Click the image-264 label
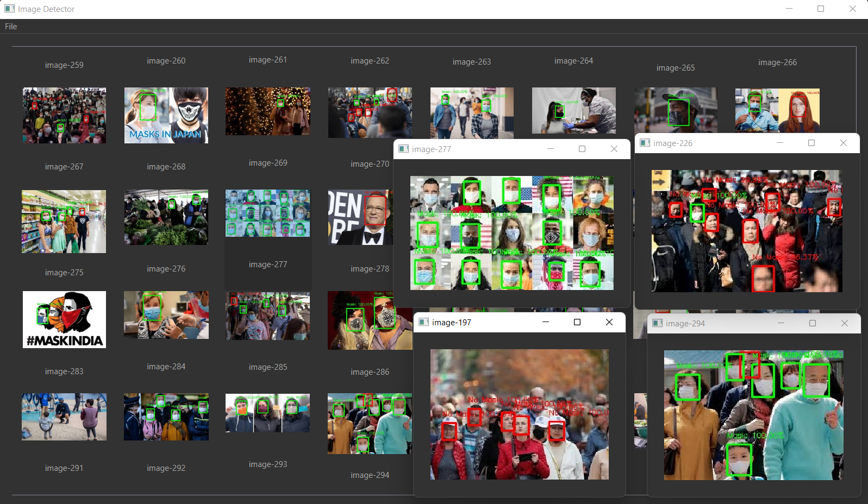868x504 pixels. click(574, 61)
